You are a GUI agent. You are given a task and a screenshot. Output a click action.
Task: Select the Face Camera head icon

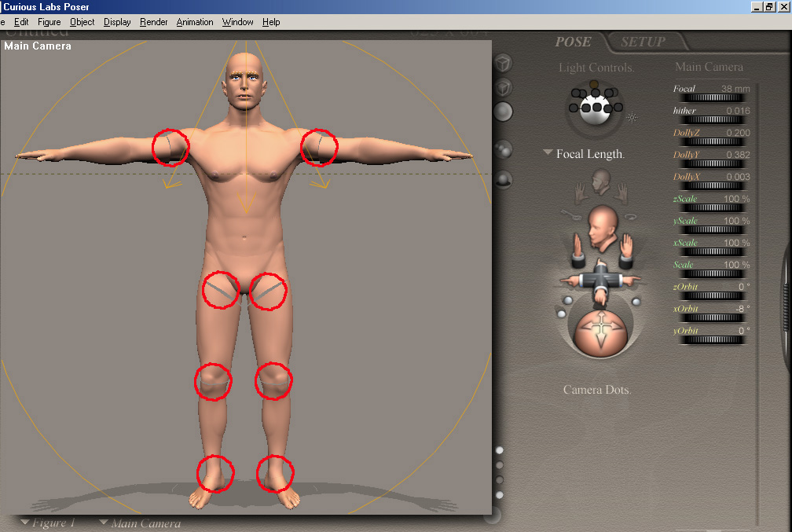[600, 182]
